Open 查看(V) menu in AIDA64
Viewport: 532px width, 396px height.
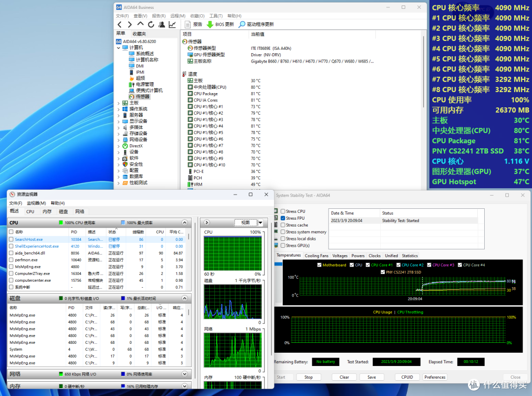pos(140,16)
